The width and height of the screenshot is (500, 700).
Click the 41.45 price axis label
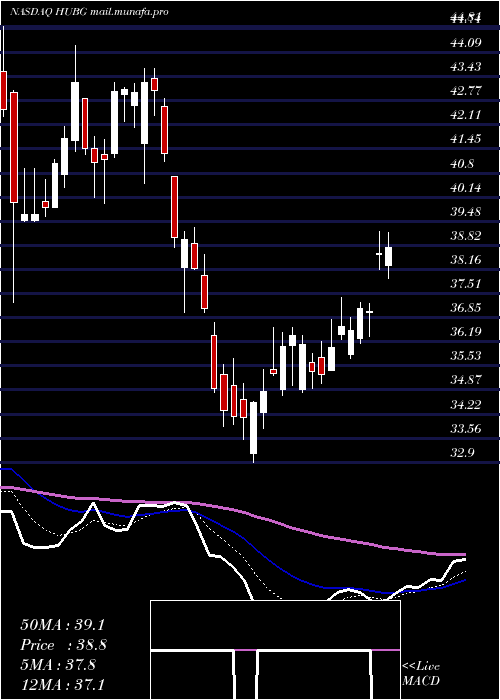pyautogui.click(x=467, y=139)
